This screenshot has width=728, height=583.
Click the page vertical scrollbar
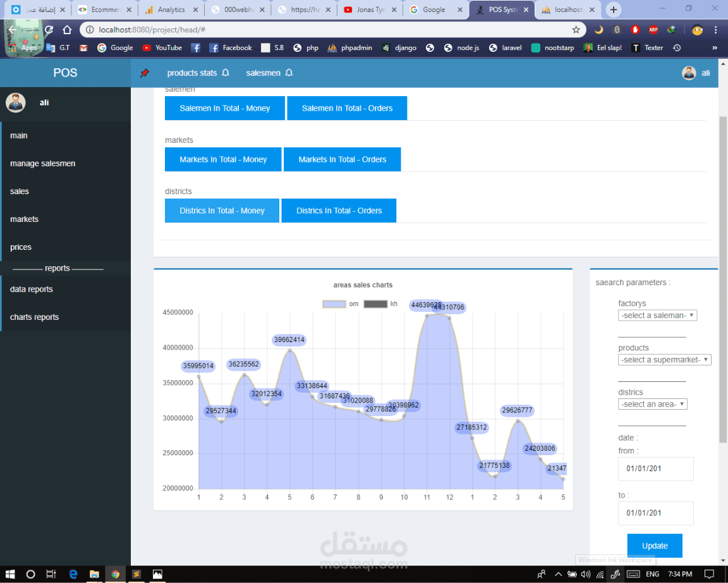coord(723,279)
